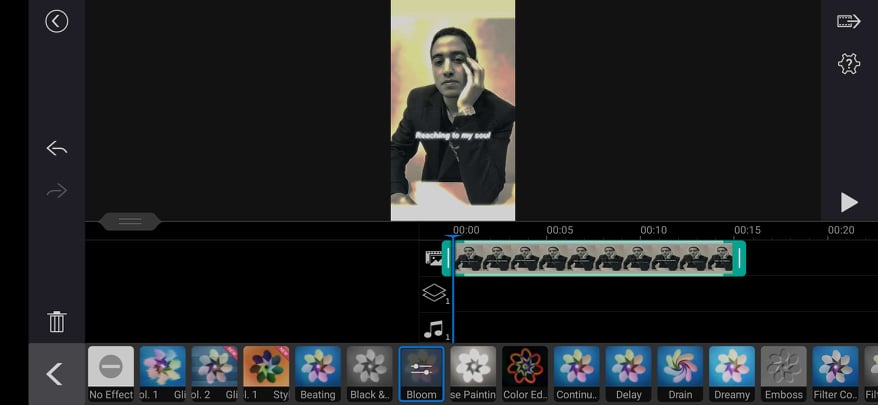This screenshot has height=405, width=878.
Task: Apply the Continuous effect
Action: [577, 374]
